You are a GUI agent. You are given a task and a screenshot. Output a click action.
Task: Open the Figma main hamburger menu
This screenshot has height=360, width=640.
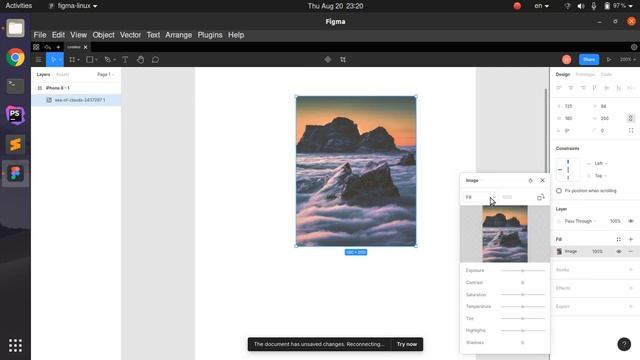click(x=38, y=60)
